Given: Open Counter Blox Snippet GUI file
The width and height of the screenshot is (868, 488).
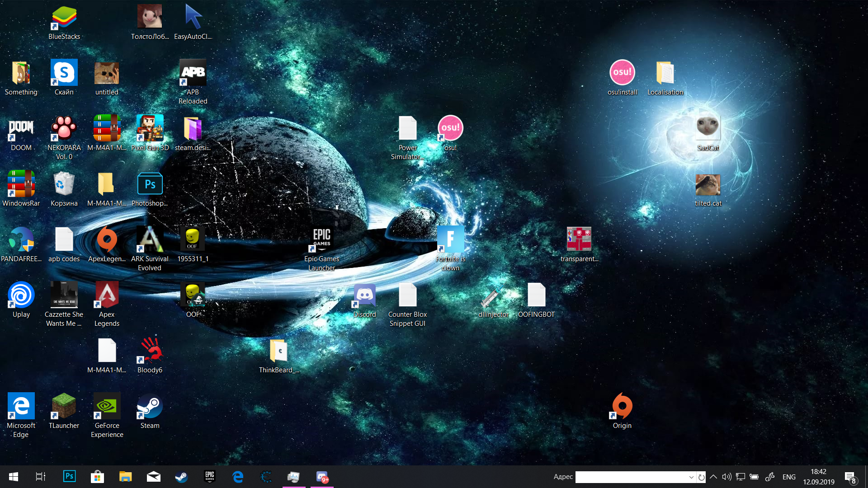Looking at the screenshot, I should click(x=408, y=305).
